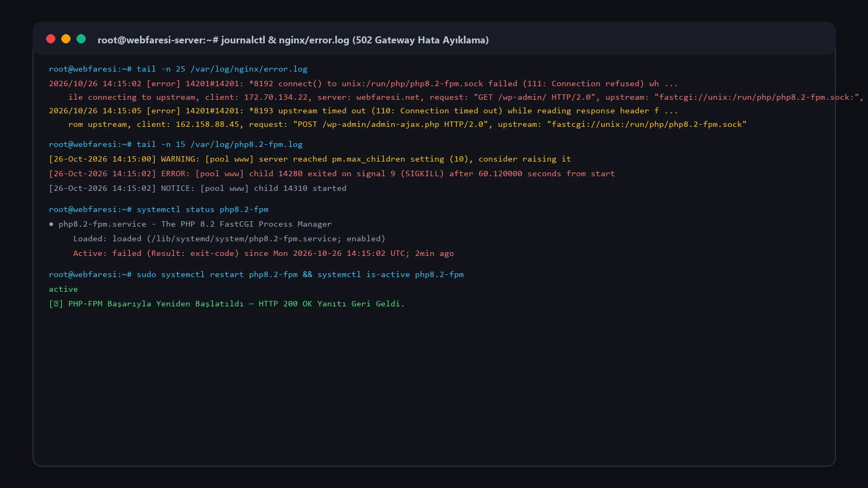868x488 pixels.
Task: Click the 'upstream timed out' error line
Action: pos(363,111)
